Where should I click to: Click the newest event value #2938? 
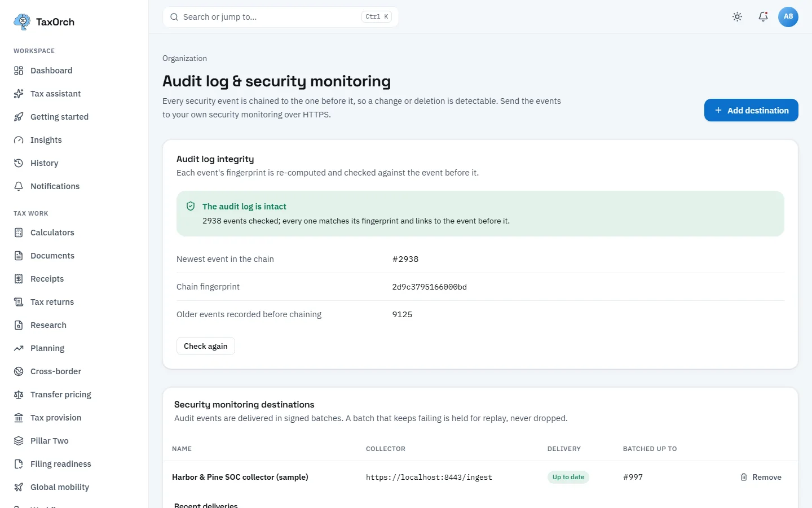[405, 259]
